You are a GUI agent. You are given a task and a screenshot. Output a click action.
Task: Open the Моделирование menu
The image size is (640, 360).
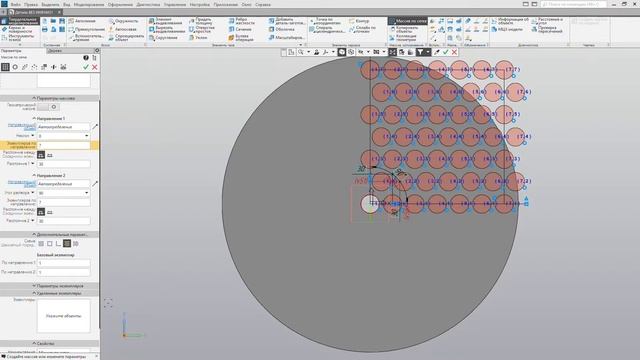89,4
